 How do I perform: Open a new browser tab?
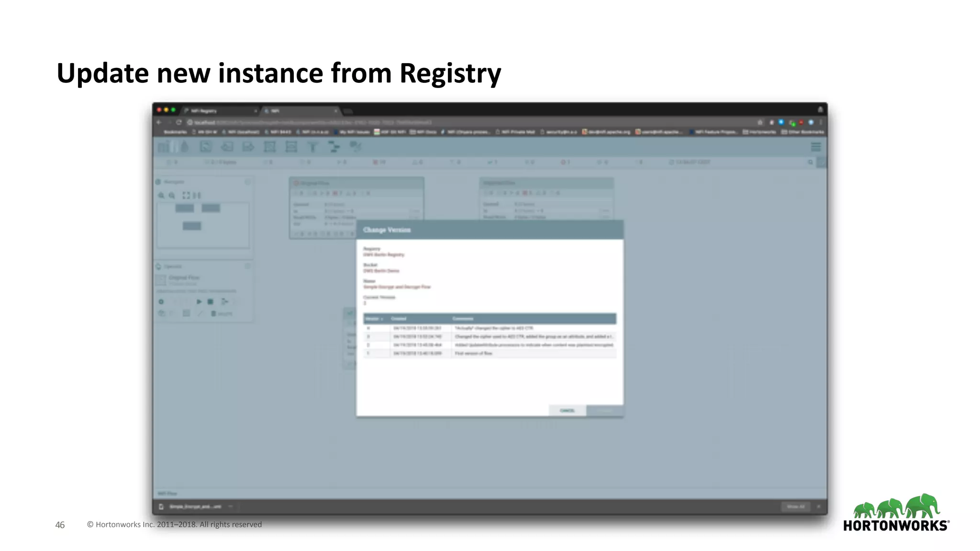click(x=348, y=111)
